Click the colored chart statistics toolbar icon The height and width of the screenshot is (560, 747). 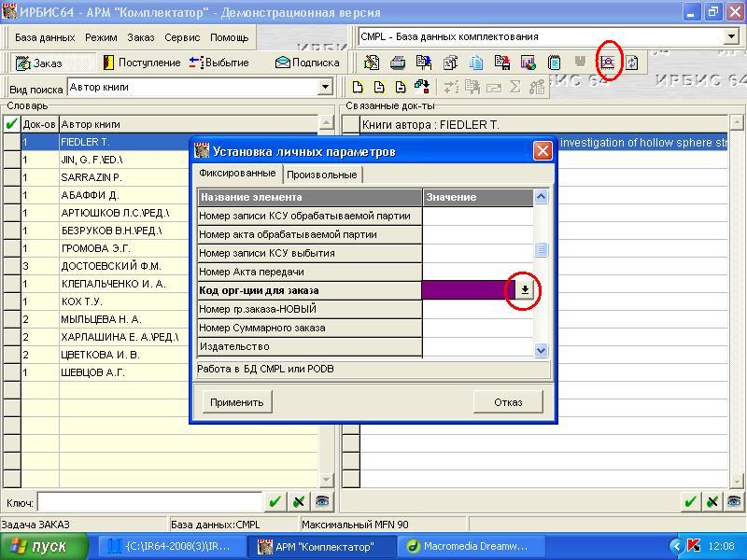tap(529, 63)
